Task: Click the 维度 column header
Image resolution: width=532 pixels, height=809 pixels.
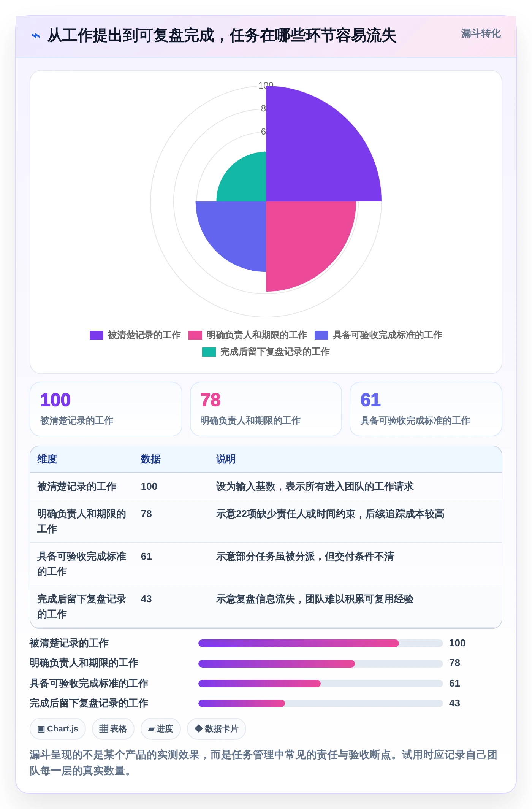Action: click(x=47, y=459)
